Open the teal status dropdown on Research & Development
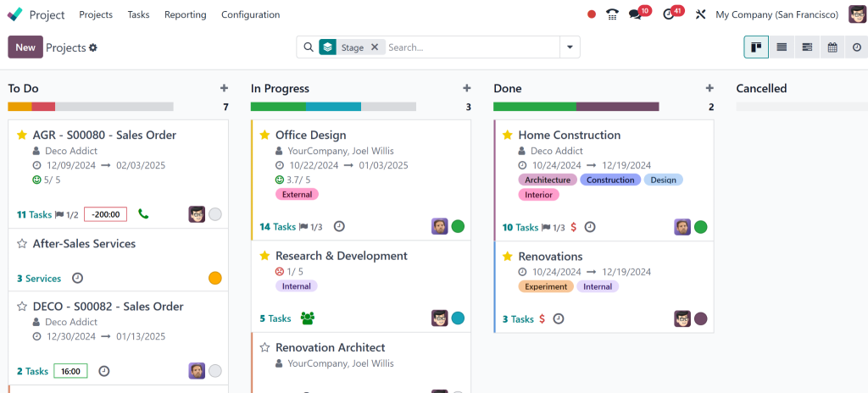868x393 pixels. (x=458, y=318)
